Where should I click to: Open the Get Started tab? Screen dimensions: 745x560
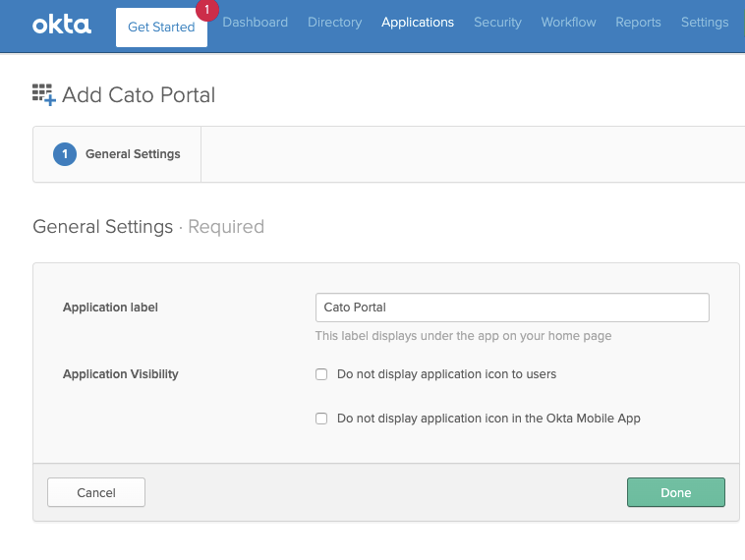coord(161,28)
